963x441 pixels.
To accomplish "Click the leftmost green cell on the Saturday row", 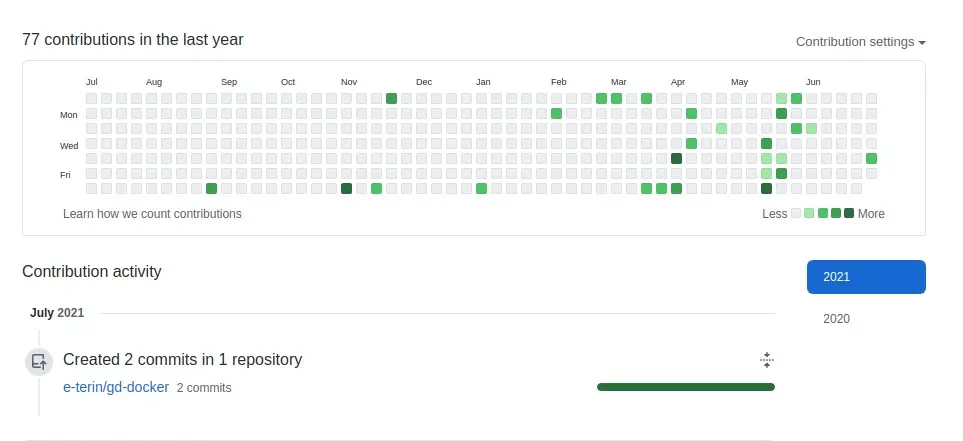I will pyautogui.click(x=211, y=189).
